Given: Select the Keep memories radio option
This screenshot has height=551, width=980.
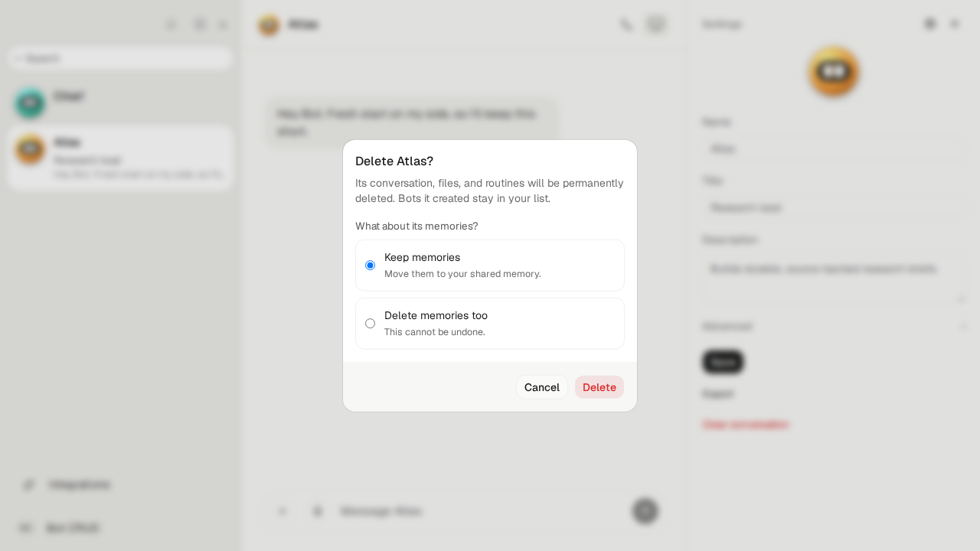Looking at the screenshot, I should pyautogui.click(x=490, y=266).
